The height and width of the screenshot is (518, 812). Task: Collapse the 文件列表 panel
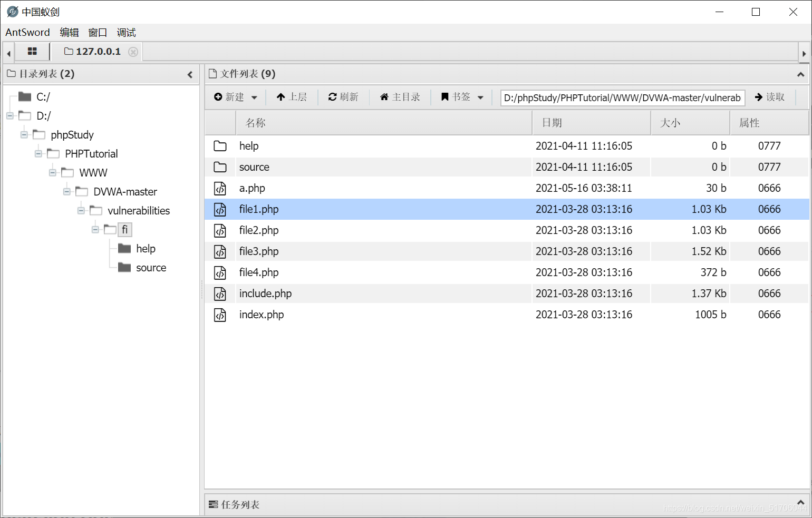[800, 74]
